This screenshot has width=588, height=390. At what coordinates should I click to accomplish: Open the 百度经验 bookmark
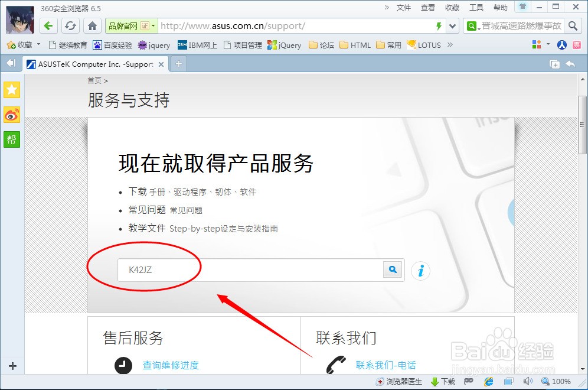point(113,45)
